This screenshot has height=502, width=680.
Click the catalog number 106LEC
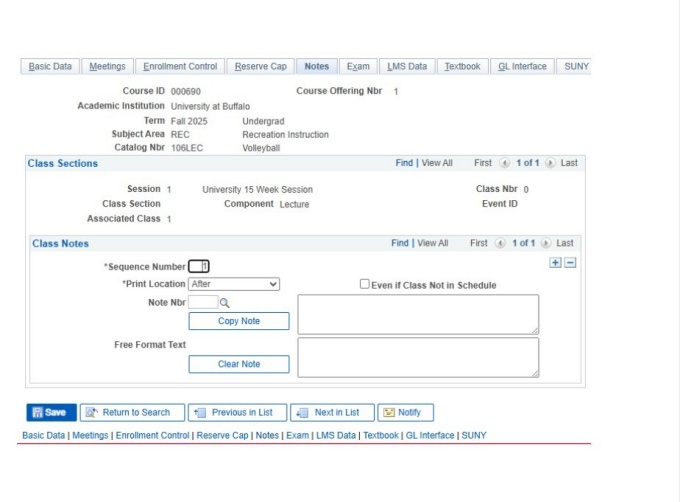click(187, 148)
